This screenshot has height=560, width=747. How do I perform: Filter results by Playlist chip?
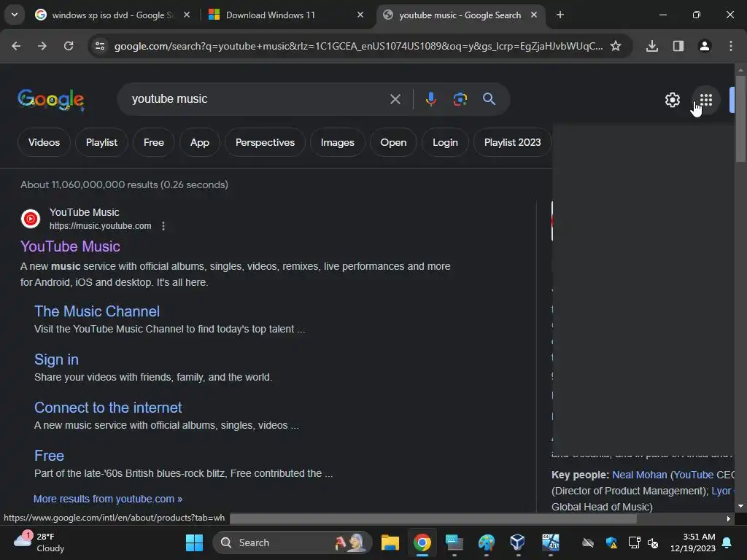(101, 142)
